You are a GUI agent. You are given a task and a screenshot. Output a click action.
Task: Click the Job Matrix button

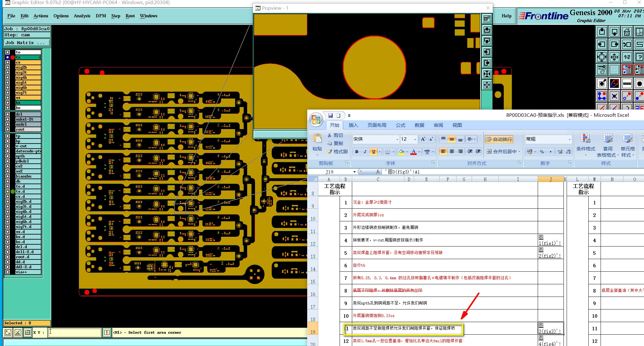coord(27,43)
